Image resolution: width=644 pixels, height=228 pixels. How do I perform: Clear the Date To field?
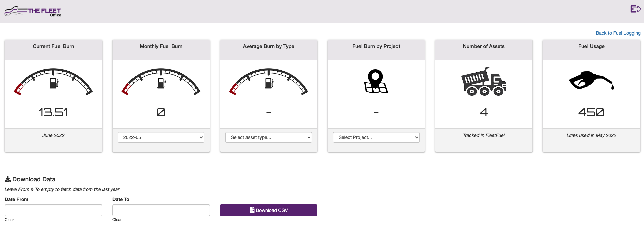pos(117,220)
